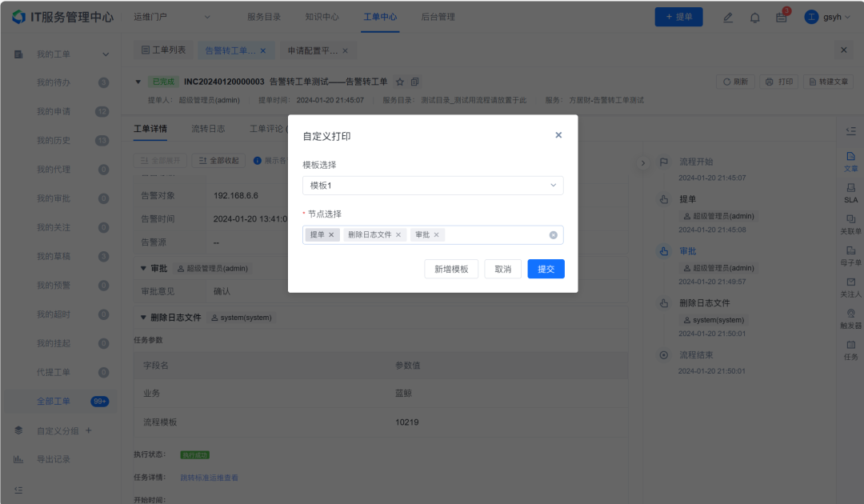This screenshot has width=864, height=504.
Task: Clear all selected nodes with the clear icon
Action: point(554,235)
